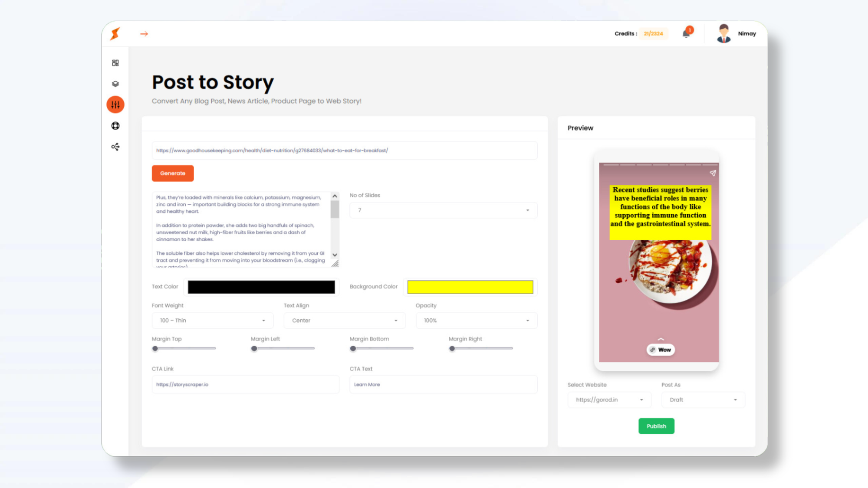The image size is (868, 488).
Task: Click the share/network icon in sidebar
Action: click(115, 147)
